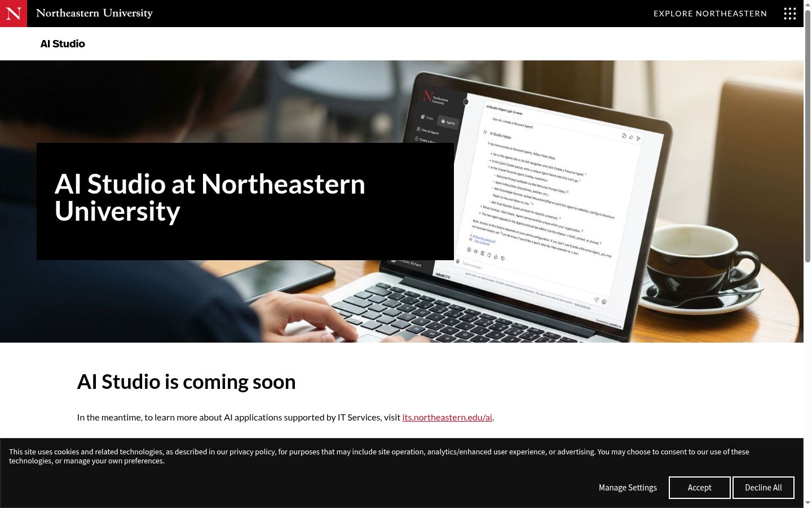The image size is (812, 508).
Task: Click the 'AI Studio is coming soon' heading
Action: [x=186, y=382]
